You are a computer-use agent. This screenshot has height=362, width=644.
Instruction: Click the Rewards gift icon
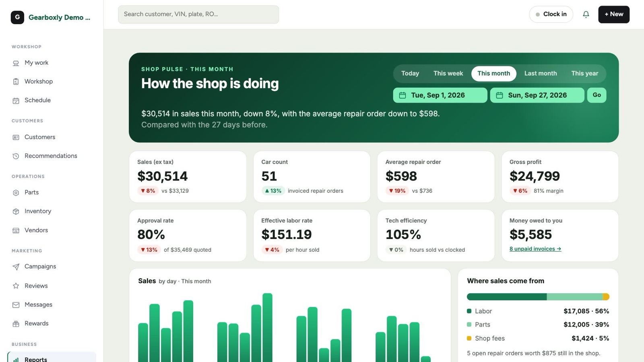click(16, 324)
